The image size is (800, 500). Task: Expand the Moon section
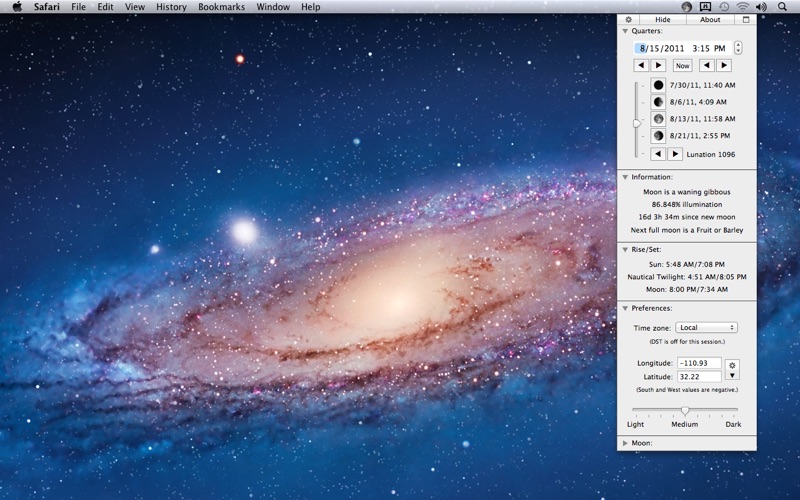point(625,442)
